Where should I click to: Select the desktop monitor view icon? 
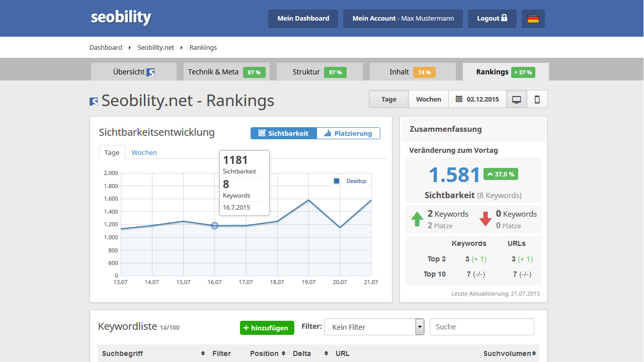pos(516,100)
